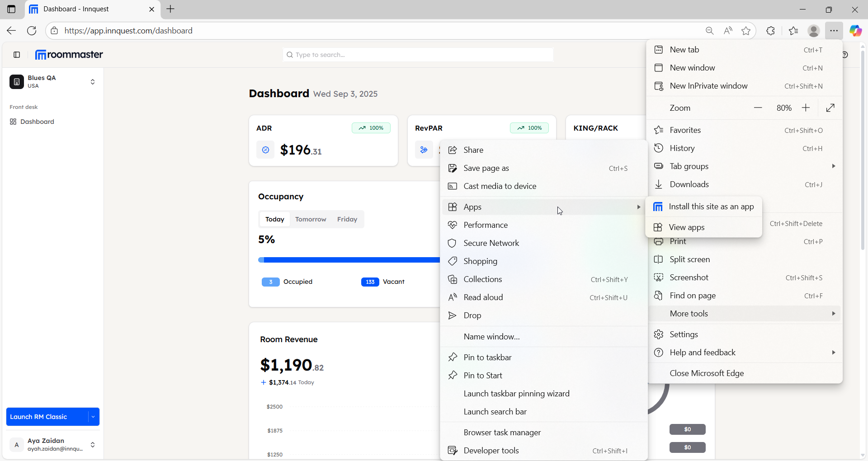The width and height of the screenshot is (868, 461).
Task: Toggle the roommaster sidebar panel icon
Action: [x=17, y=55]
